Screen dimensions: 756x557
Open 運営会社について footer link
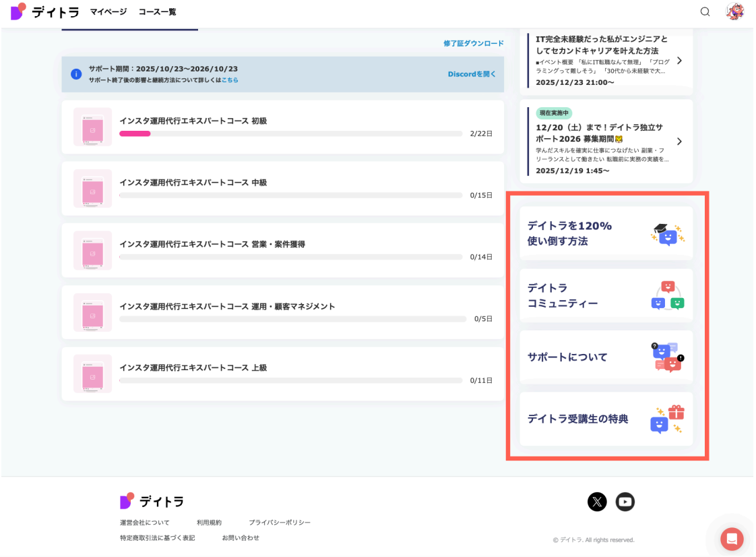click(145, 522)
